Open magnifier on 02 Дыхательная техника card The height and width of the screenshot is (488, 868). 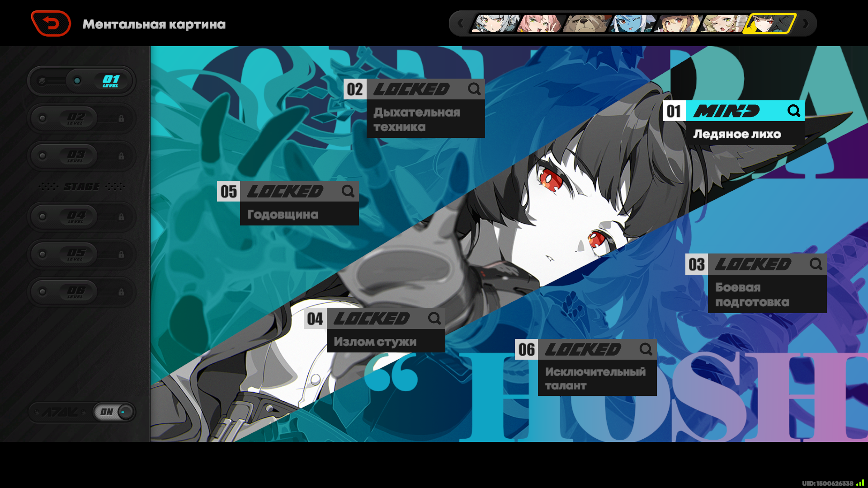474,89
